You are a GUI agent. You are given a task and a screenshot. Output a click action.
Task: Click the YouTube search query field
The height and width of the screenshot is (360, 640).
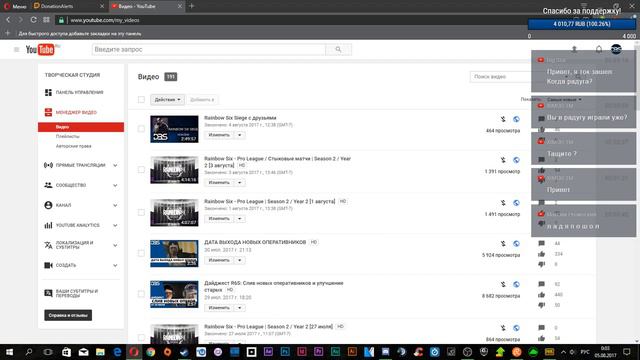click(x=209, y=49)
